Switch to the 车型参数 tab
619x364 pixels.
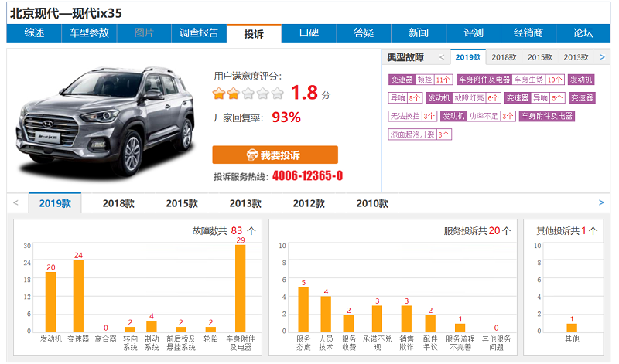89,33
